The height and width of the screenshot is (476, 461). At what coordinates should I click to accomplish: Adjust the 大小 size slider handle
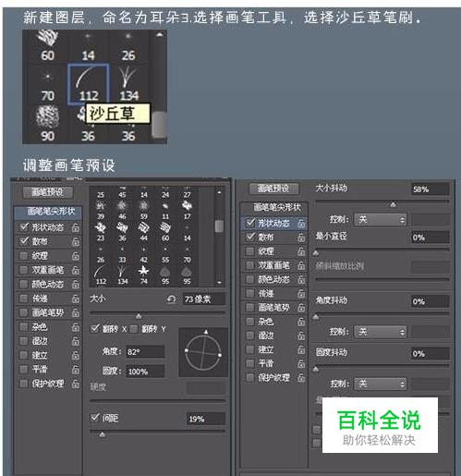139,316
